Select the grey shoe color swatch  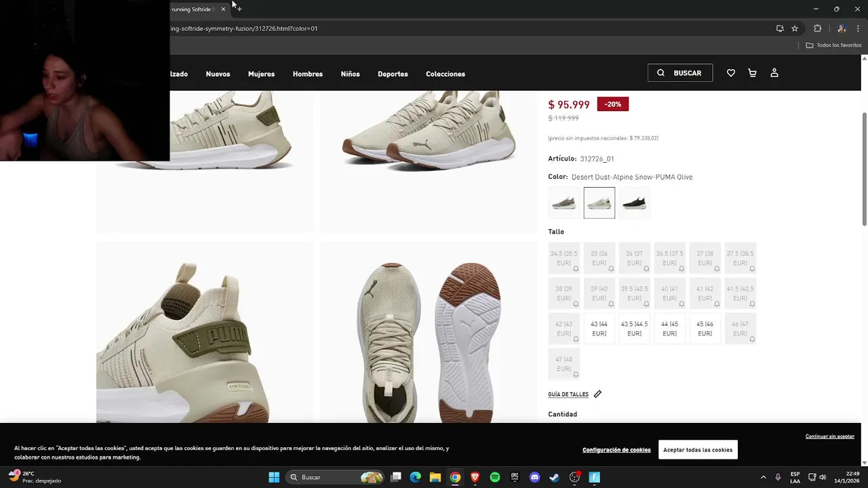[564, 203]
